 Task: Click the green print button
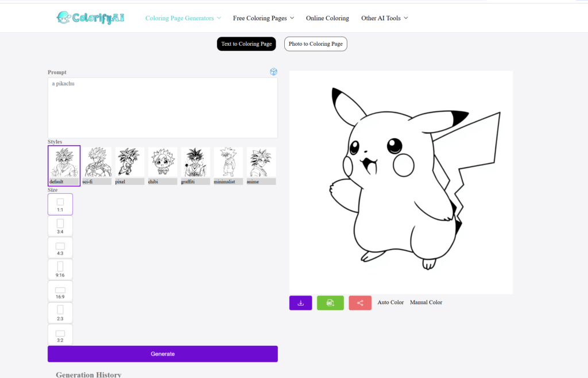click(x=330, y=303)
